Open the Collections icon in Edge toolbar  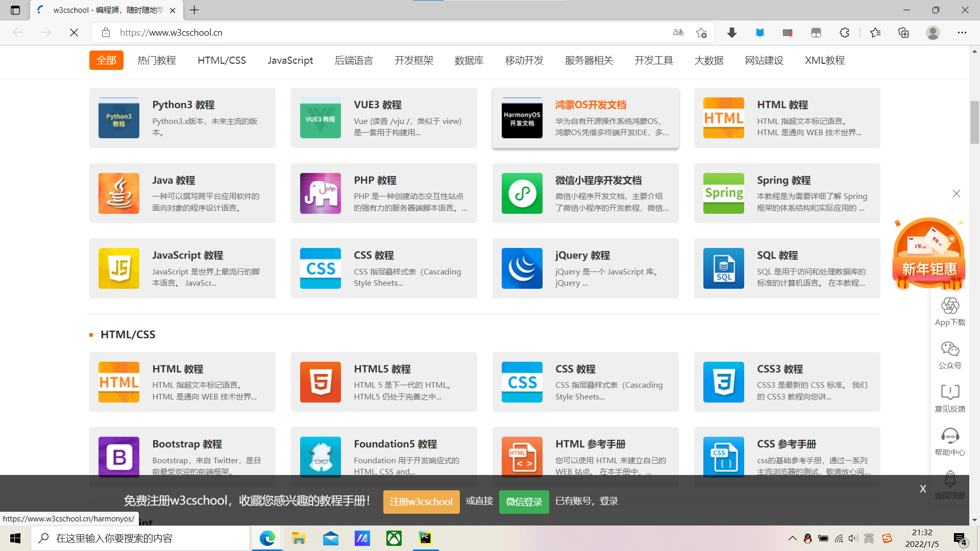point(903,33)
